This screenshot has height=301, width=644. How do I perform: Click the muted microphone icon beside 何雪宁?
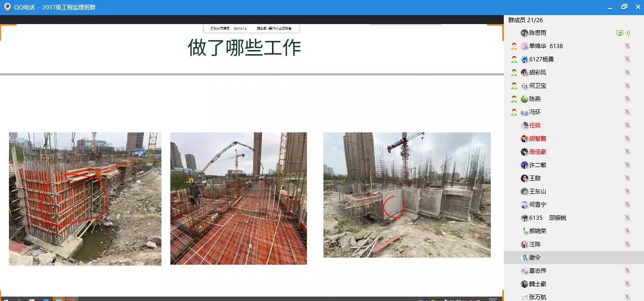coord(627,205)
